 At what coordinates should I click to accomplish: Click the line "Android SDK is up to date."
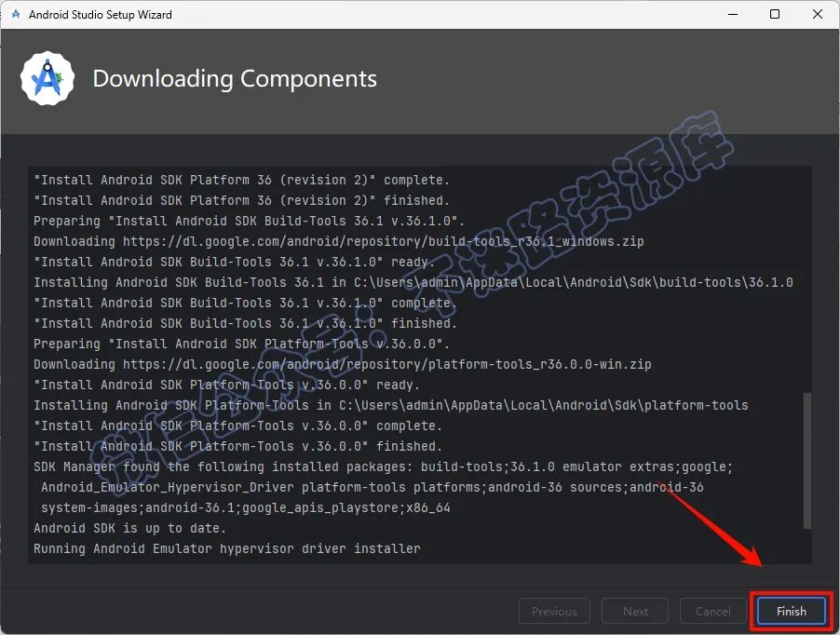pyautogui.click(x=129, y=529)
